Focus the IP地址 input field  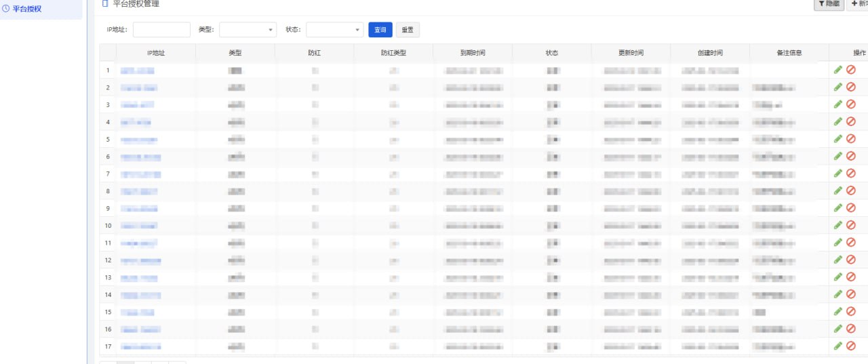(161, 30)
